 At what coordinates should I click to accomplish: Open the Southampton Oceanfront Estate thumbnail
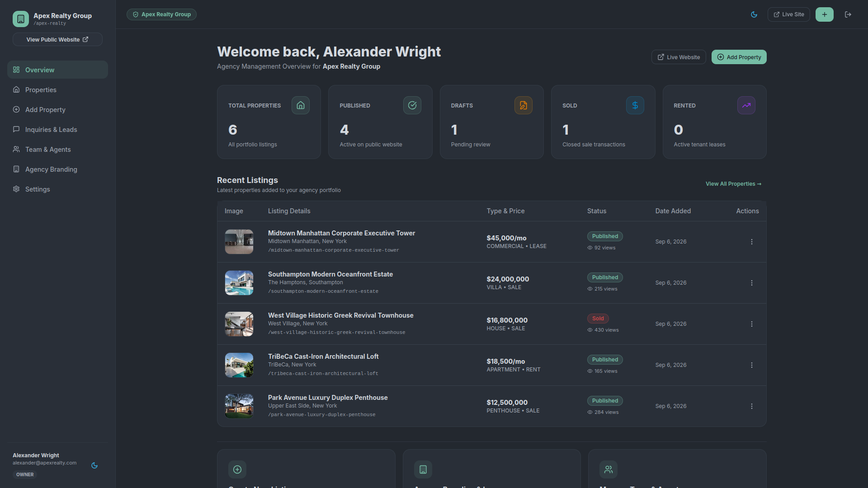(239, 283)
